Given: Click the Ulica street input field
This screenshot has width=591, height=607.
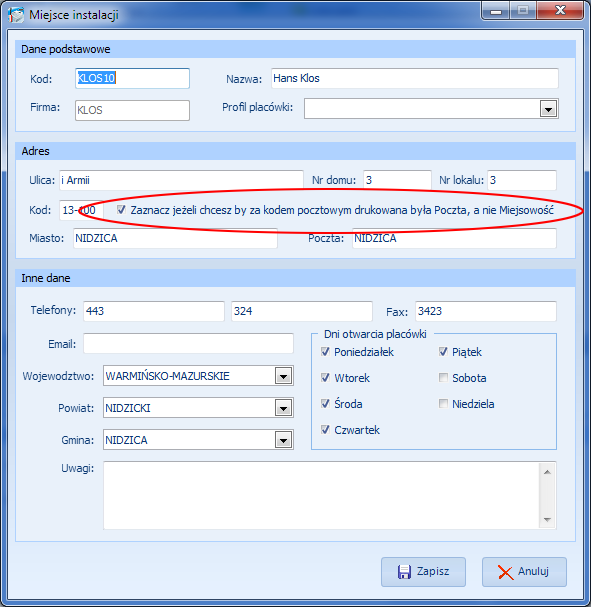Looking at the screenshot, I should click(181, 180).
